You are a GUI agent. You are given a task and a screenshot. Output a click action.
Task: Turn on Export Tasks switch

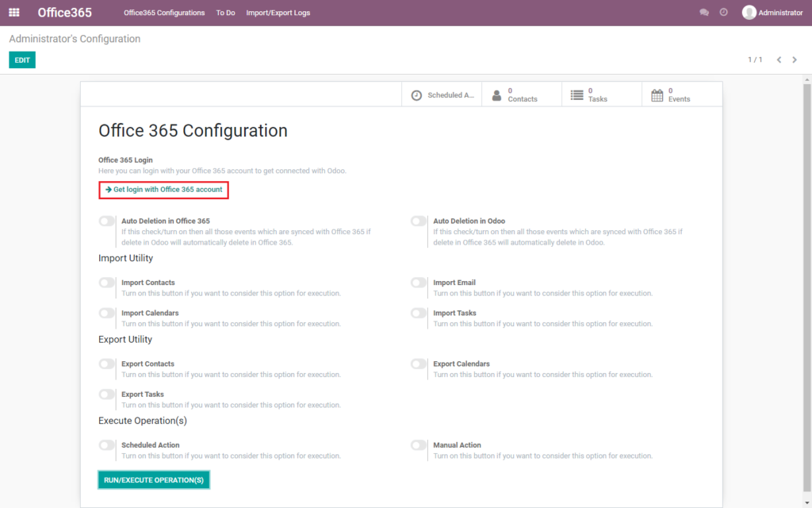(x=107, y=394)
